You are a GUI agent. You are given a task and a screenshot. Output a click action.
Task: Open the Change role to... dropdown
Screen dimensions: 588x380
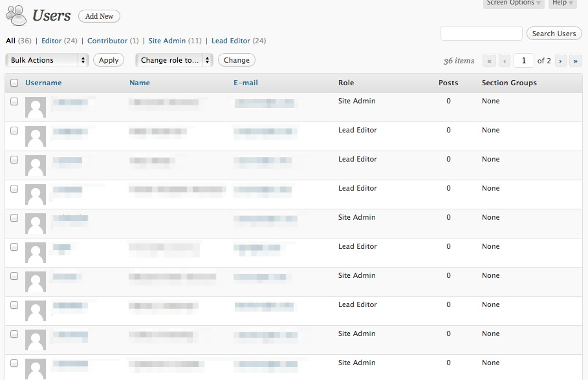[x=173, y=59]
